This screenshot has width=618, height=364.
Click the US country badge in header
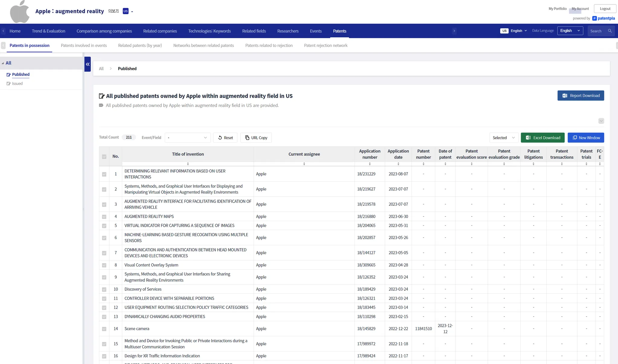[126, 11]
